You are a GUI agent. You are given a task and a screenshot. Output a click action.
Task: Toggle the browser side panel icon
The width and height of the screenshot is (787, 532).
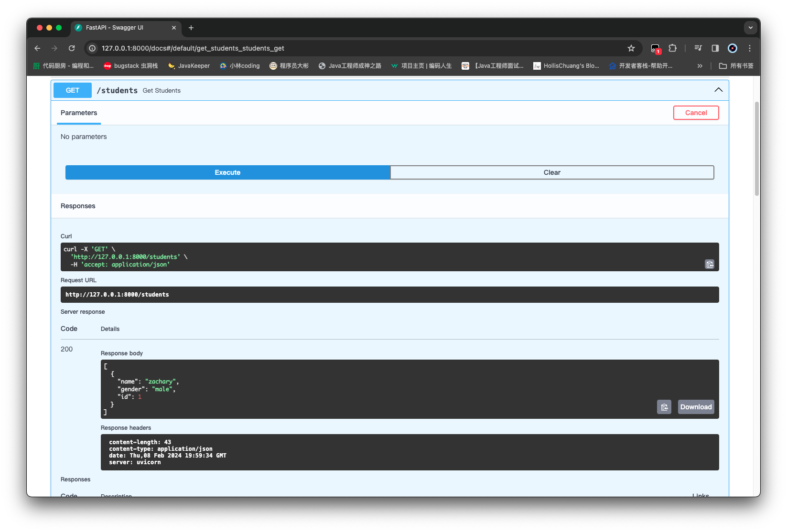pos(715,48)
